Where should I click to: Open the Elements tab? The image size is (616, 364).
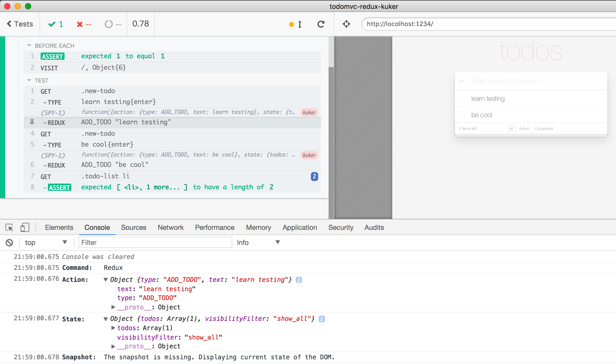point(59,227)
